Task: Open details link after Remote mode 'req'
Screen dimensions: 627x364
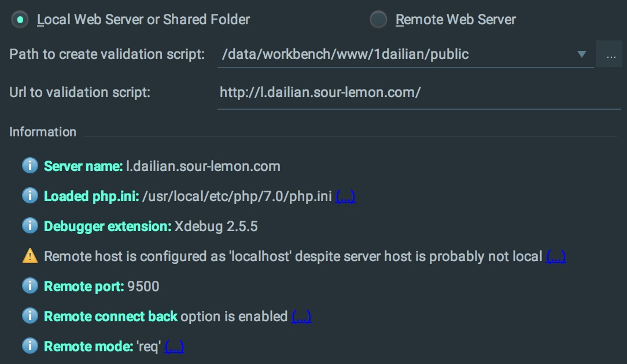Action: pos(174,347)
